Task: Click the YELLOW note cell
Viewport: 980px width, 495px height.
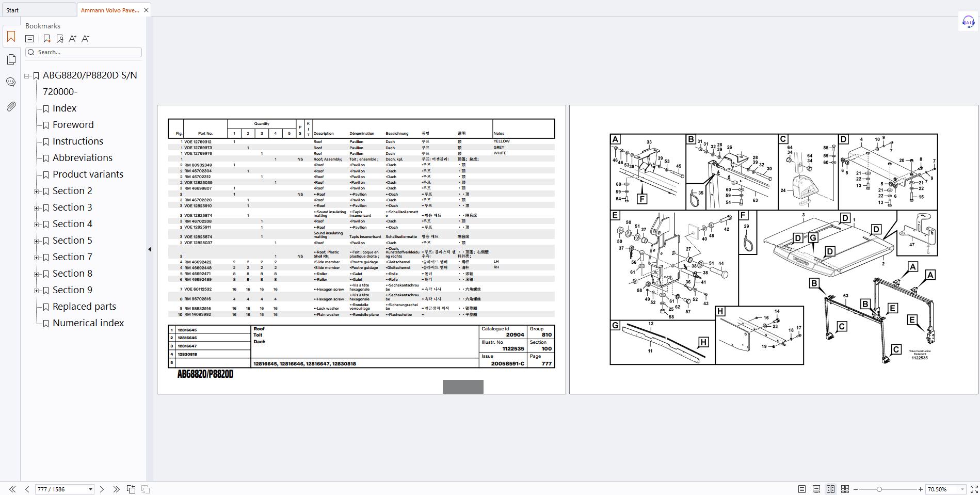Action: (x=501, y=141)
